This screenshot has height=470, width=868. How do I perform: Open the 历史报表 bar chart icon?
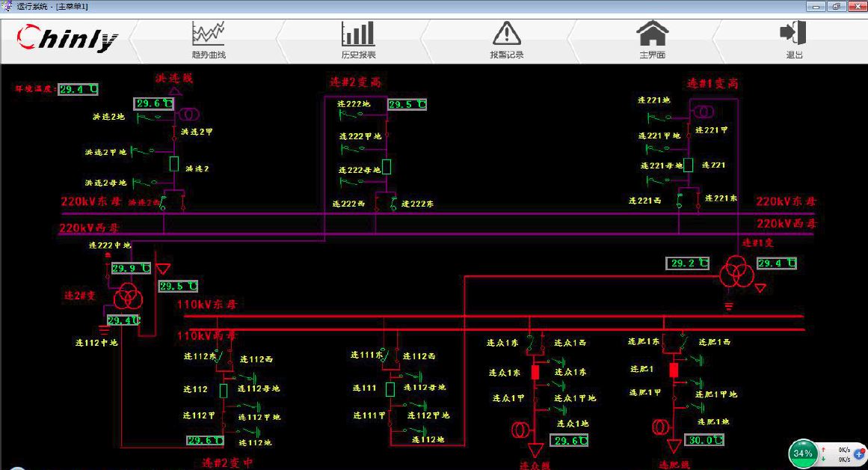[358, 33]
